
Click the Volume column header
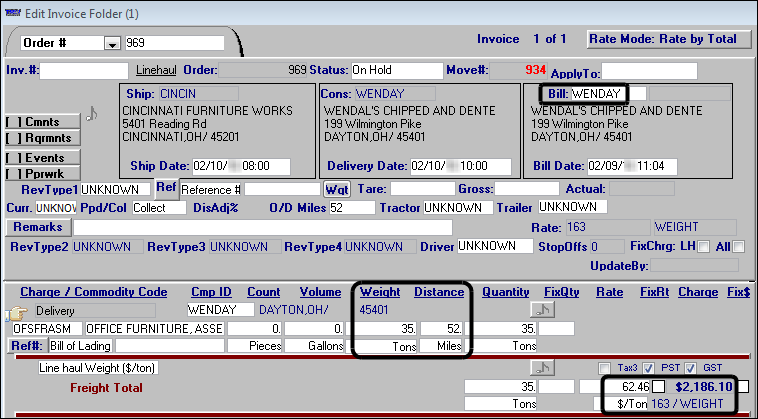click(320, 292)
